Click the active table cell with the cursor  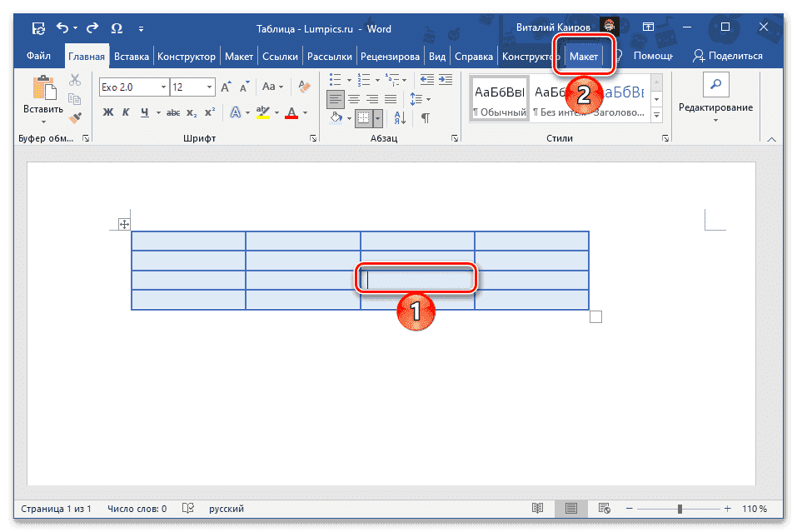pyautogui.click(x=418, y=281)
